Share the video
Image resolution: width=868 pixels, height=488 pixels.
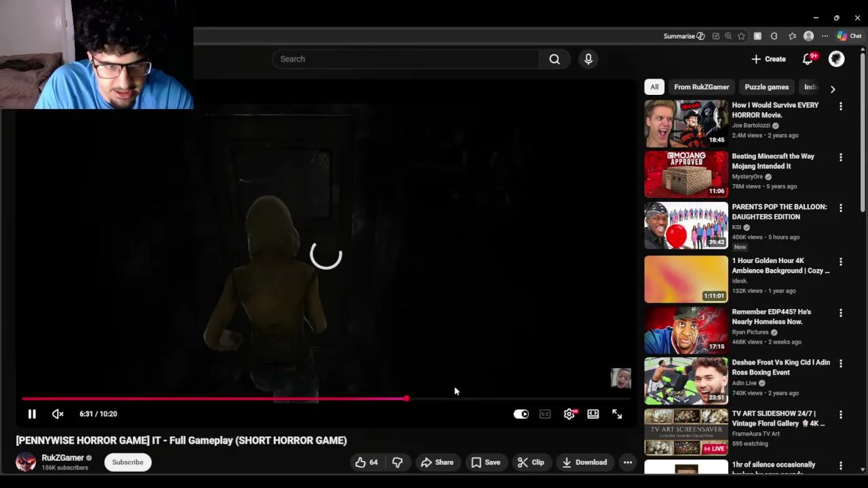click(x=437, y=462)
